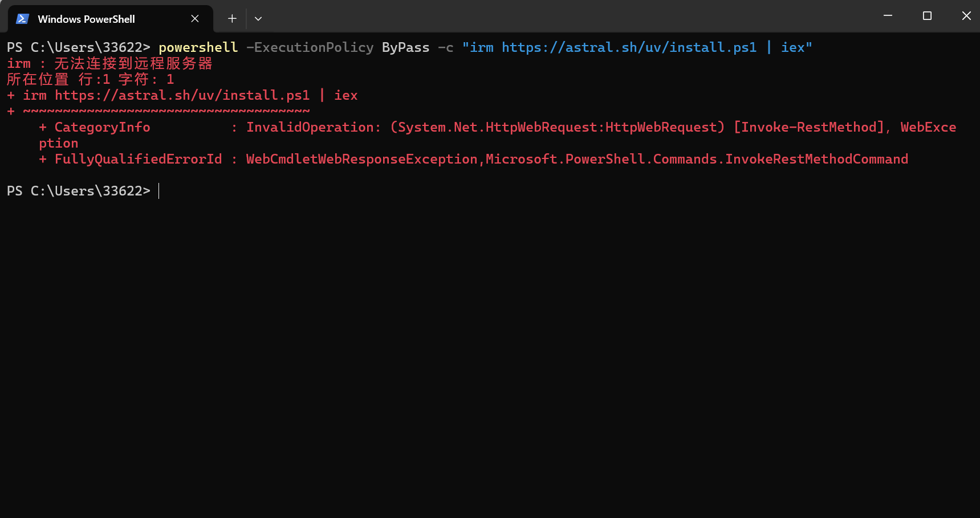
Task: Minimize the terminal window
Action: click(888, 16)
